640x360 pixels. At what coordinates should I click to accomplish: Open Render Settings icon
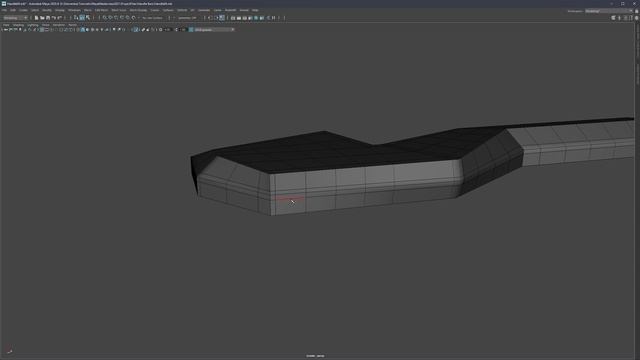pyautogui.click(x=250, y=18)
